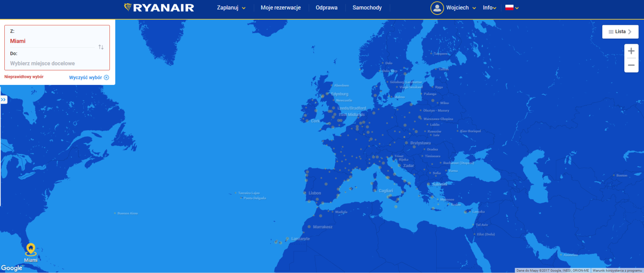Select Lublin airport on the map

(435, 125)
